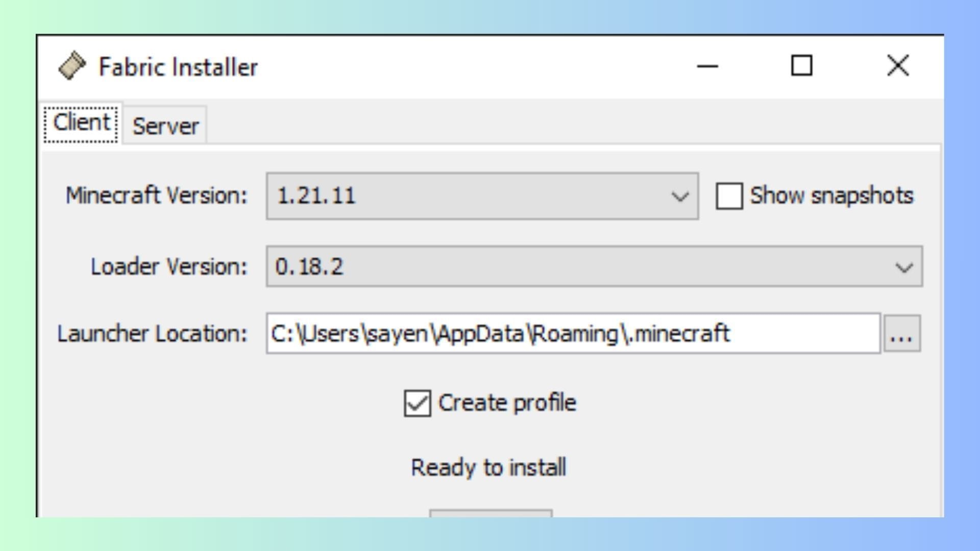Click the Minecraft Version value 1.21.11
980x551 pixels.
[316, 196]
